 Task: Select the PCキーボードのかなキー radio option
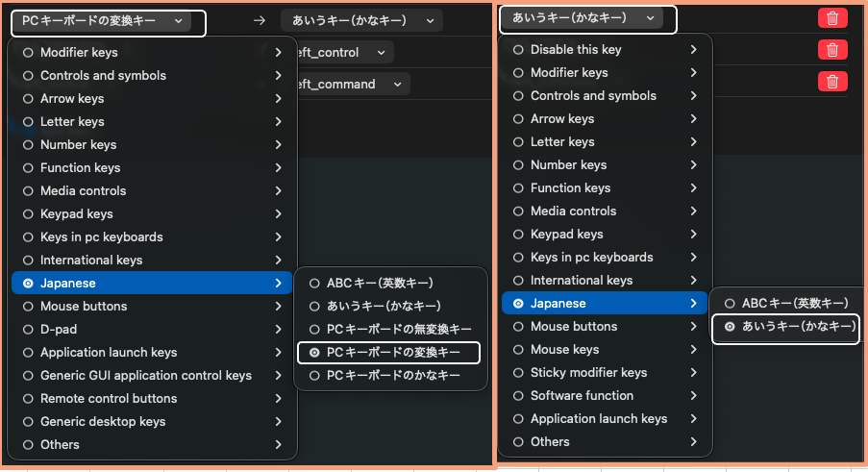click(393, 376)
